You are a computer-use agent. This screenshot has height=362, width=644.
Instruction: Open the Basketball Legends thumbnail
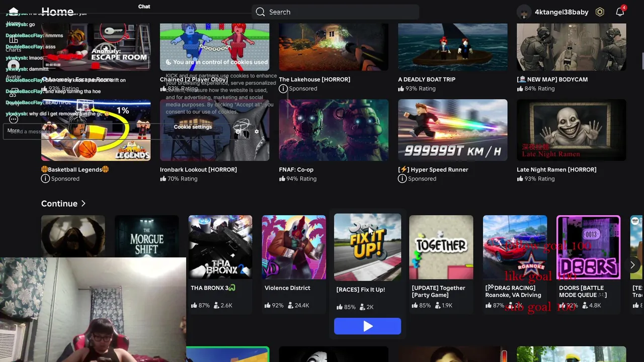coord(96,130)
